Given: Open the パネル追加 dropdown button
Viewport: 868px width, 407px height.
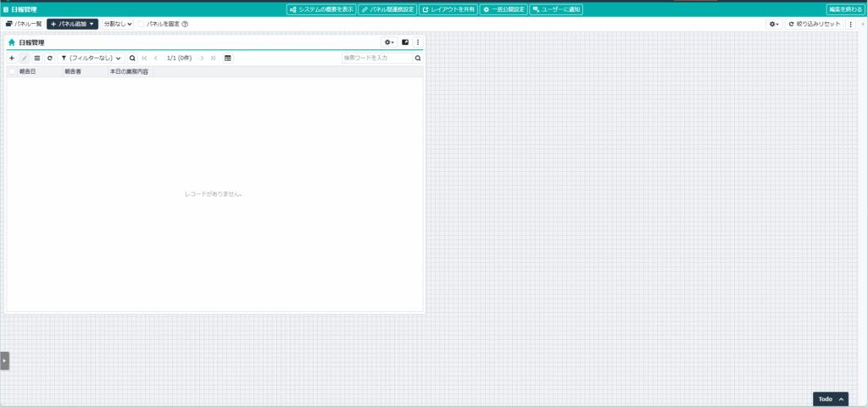Looking at the screenshot, I should click(x=72, y=24).
